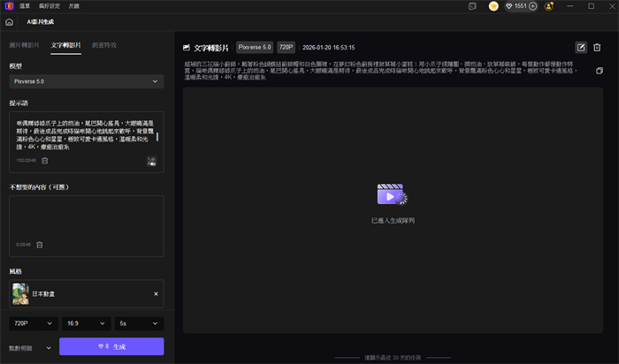Click the AI prompt enhance icon
619x364 pixels.
(151, 161)
